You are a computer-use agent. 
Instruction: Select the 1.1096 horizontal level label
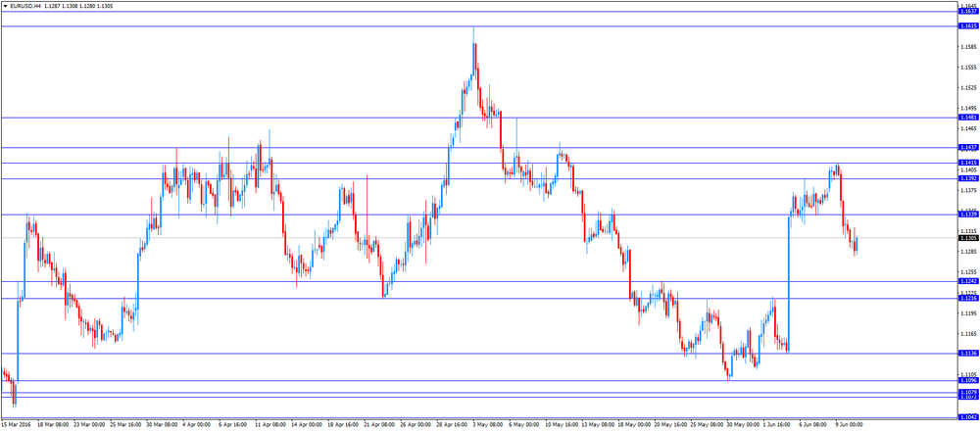[x=968, y=380]
